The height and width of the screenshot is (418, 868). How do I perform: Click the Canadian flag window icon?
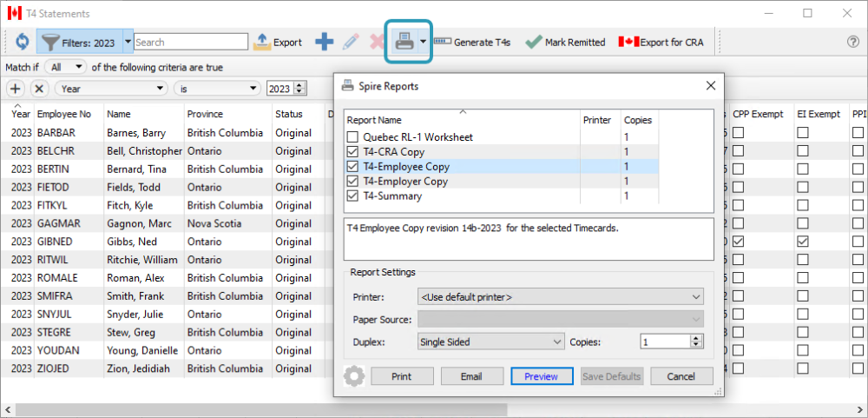tap(15, 13)
